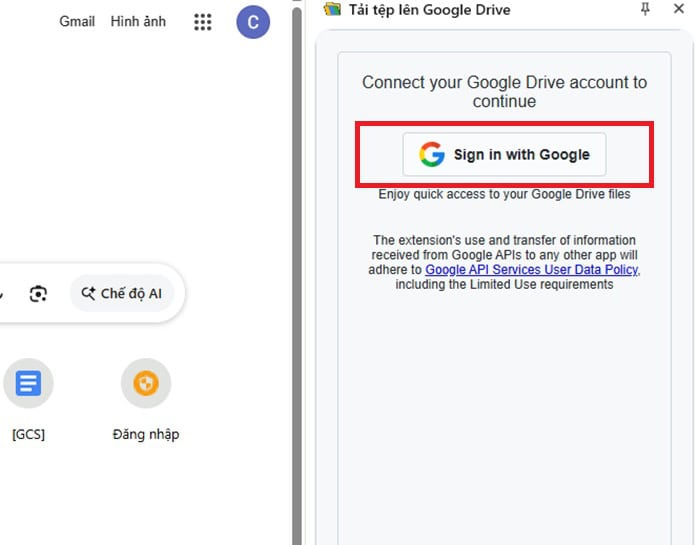Select the Đăng nhập shortcut label

146,434
